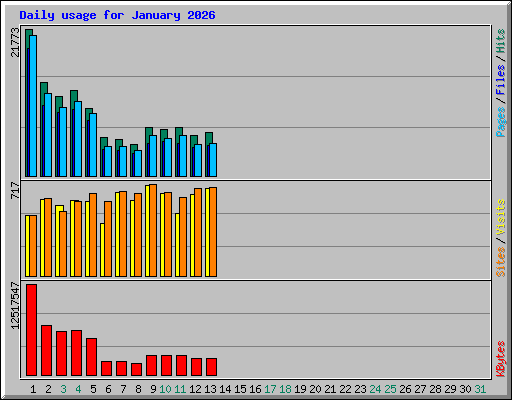Viewport: 512px width, 400px height.
Task: Click the day 4 cyan pages bar
Action: pos(78,139)
